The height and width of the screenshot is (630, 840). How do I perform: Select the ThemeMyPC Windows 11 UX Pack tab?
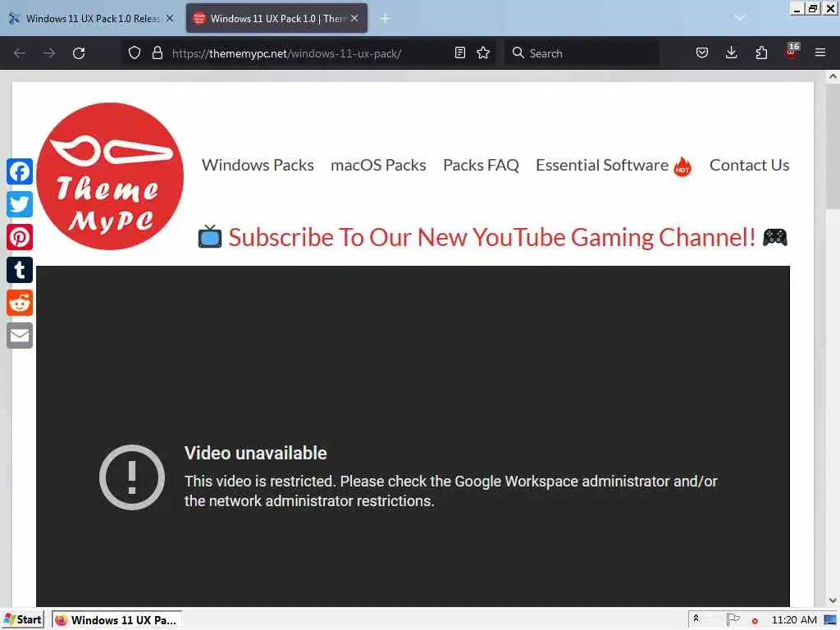point(276,18)
